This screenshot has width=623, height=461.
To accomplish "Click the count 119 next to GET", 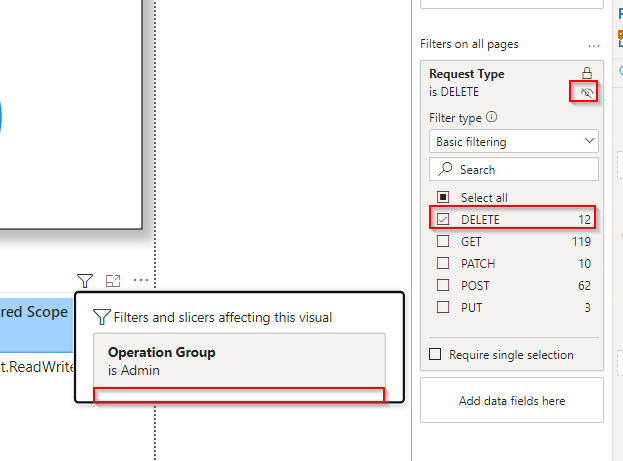I will pyautogui.click(x=581, y=241).
